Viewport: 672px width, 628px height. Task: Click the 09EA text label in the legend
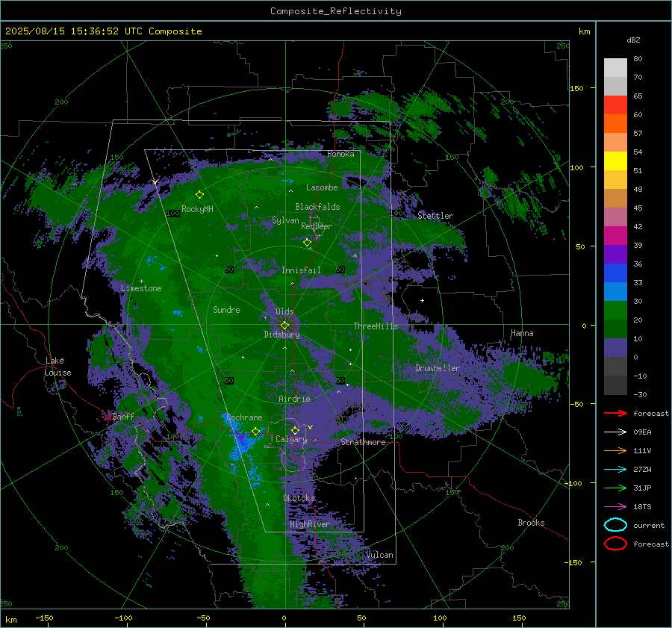pos(642,432)
